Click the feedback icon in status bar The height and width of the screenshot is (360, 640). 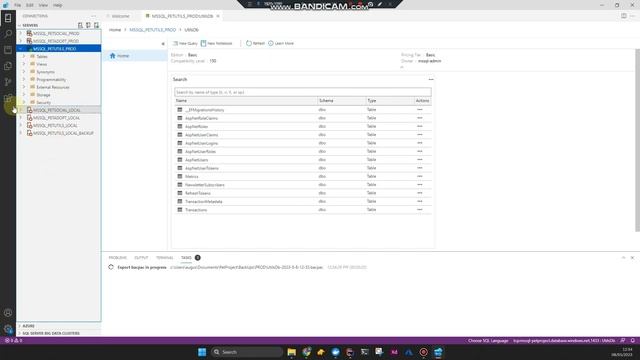tap(623, 340)
